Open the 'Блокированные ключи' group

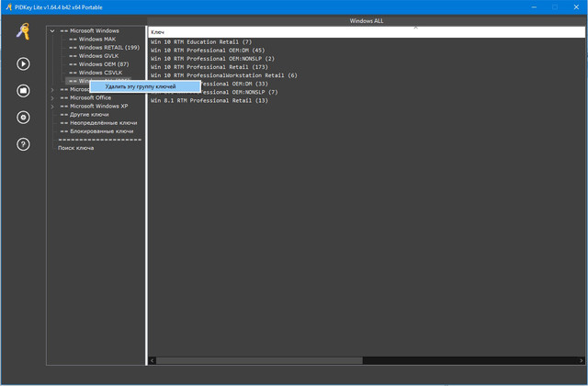pyautogui.click(x=96, y=131)
